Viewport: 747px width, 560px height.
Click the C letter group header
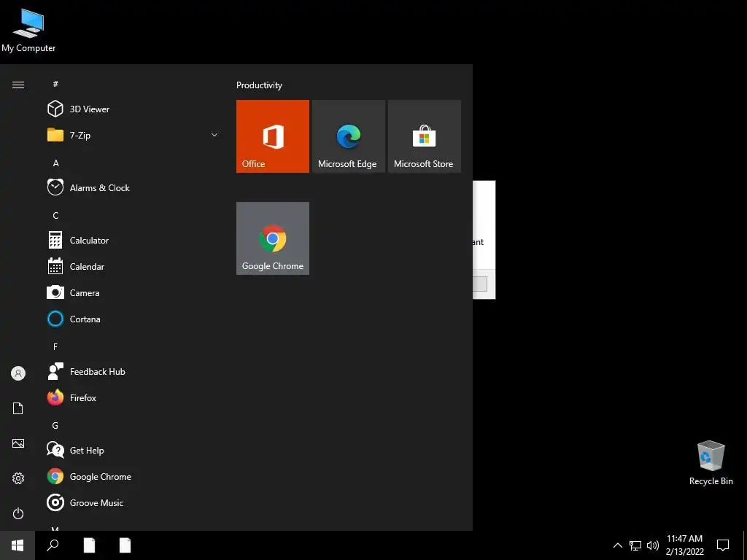pyautogui.click(x=55, y=215)
